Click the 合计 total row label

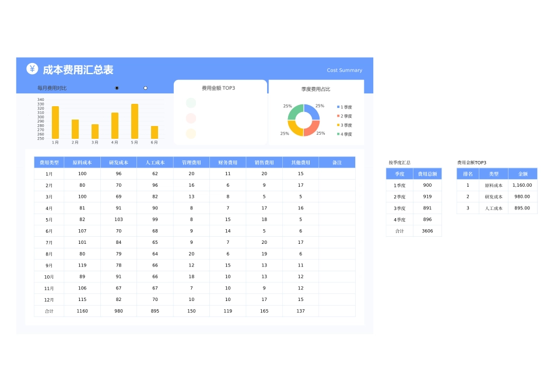[x=48, y=311]
